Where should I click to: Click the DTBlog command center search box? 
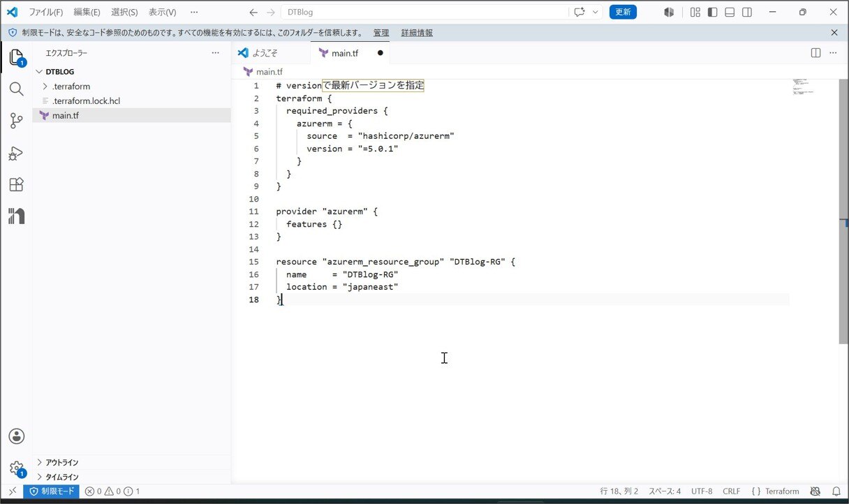(424, 12)
